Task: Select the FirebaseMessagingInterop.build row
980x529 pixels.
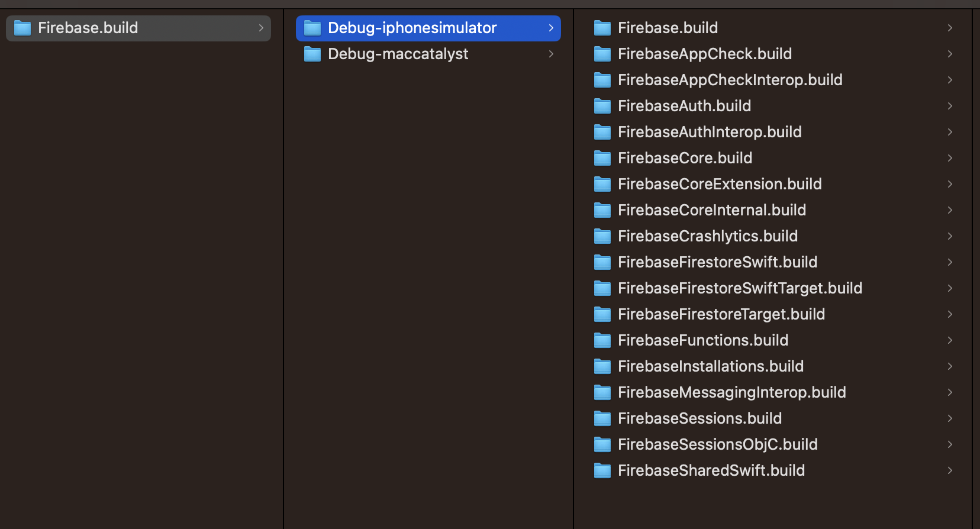Action: coord(731,392)
